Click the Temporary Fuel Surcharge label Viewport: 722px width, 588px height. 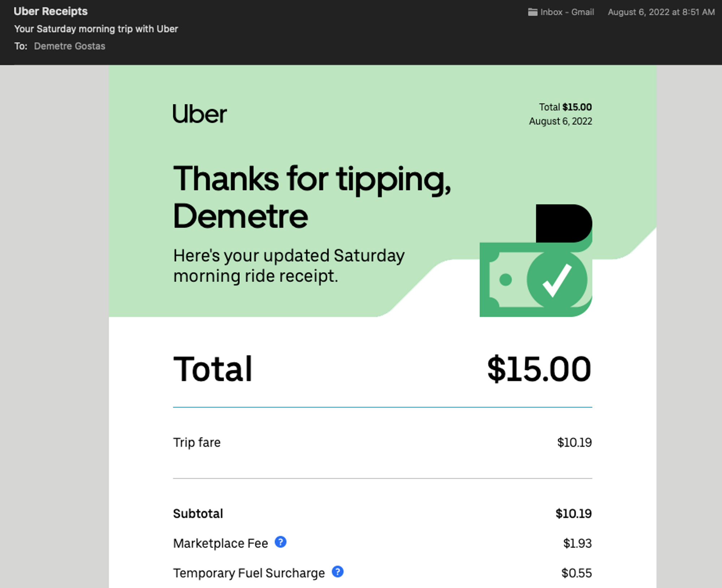tap(249, 573)
